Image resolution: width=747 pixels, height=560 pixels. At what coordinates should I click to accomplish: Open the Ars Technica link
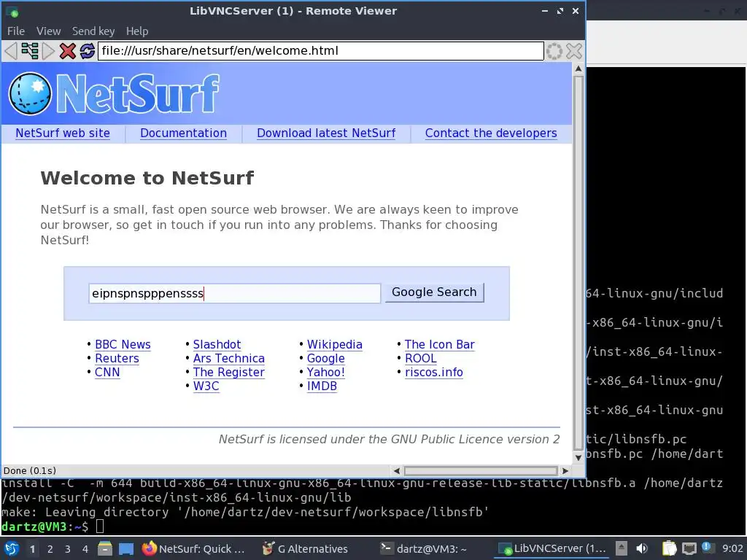coord(228,358)
